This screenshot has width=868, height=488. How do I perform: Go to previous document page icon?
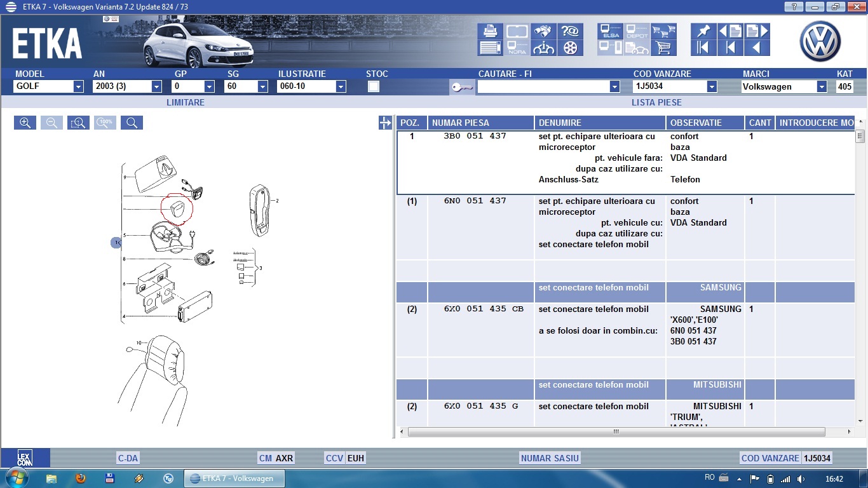coord(730,31)
